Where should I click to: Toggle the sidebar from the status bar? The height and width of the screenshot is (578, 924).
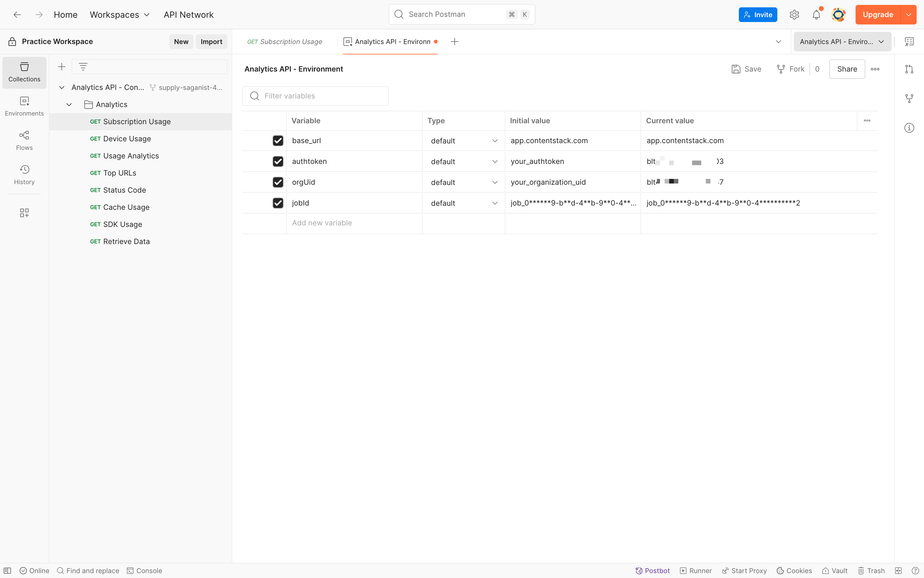7,570
